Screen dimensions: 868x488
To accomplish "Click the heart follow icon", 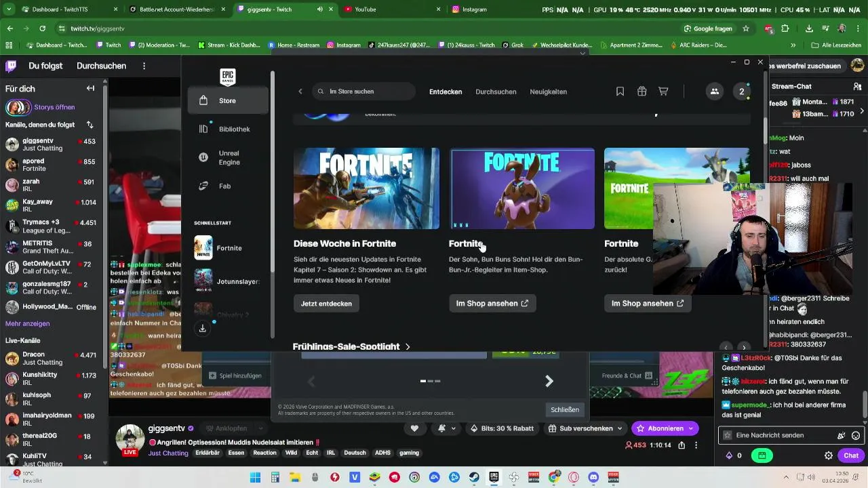I will point(414,428).
